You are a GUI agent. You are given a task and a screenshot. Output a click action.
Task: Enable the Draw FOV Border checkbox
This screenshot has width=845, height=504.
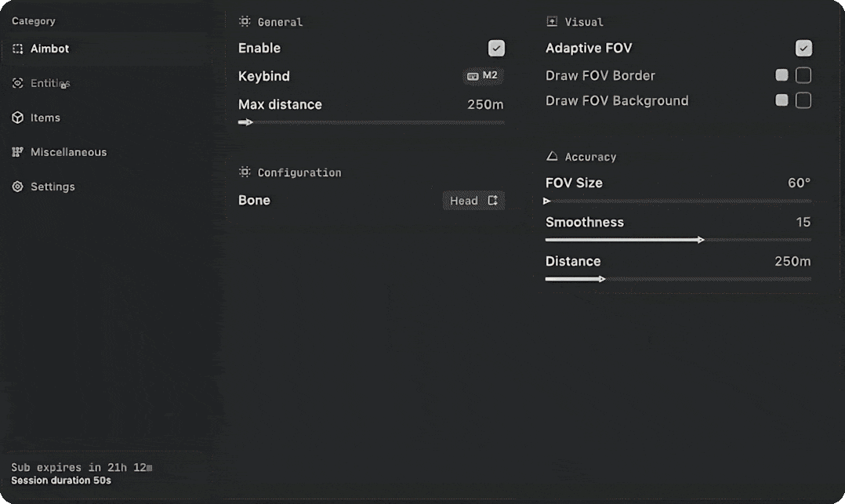click(803, 75)
